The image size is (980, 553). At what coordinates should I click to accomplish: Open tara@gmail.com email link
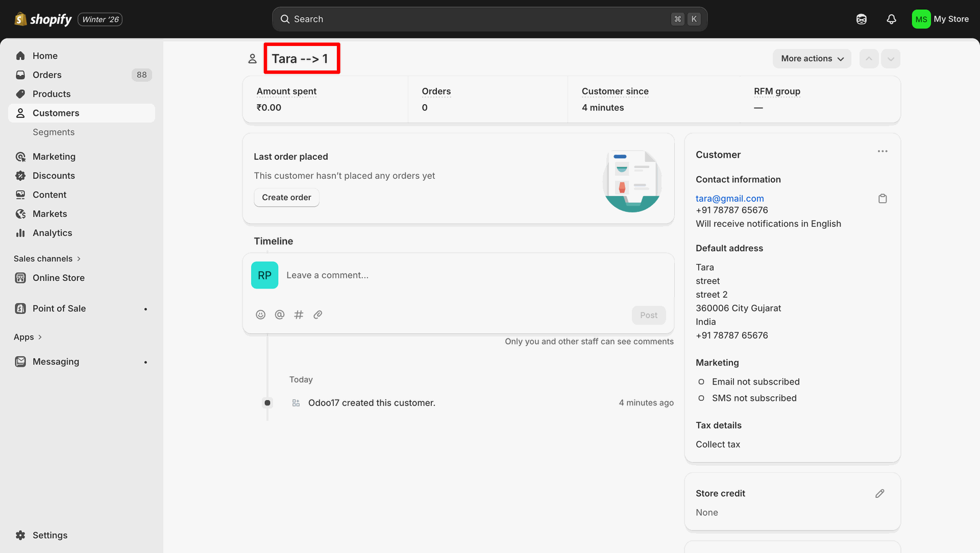(x=729, y=198)
